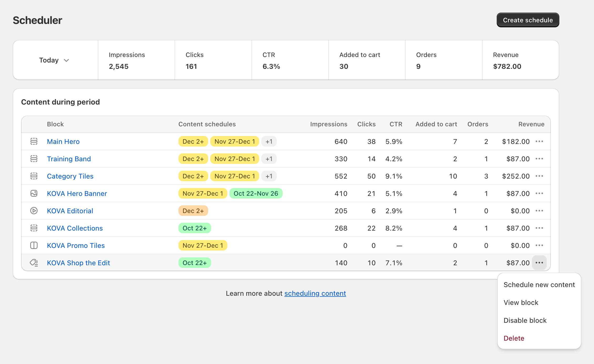Click the Impressions column header in the table

coord(329,124)
